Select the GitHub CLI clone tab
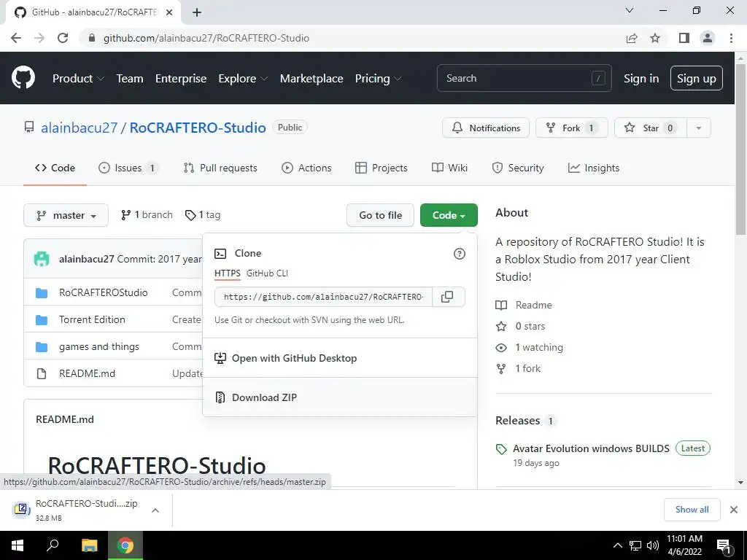This screenshot has width=747, height=560. [267, 273]
